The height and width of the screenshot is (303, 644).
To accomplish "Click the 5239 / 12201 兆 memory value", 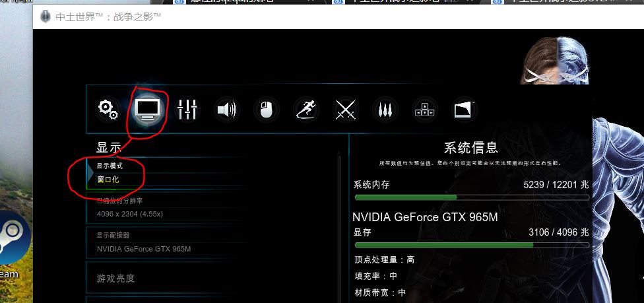I will [556, 185].
